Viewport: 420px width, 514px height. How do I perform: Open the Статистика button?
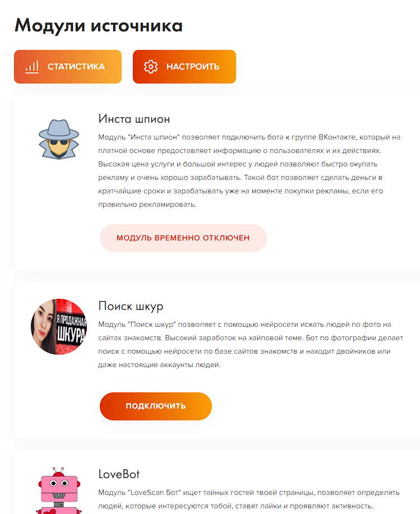point(68,67)
